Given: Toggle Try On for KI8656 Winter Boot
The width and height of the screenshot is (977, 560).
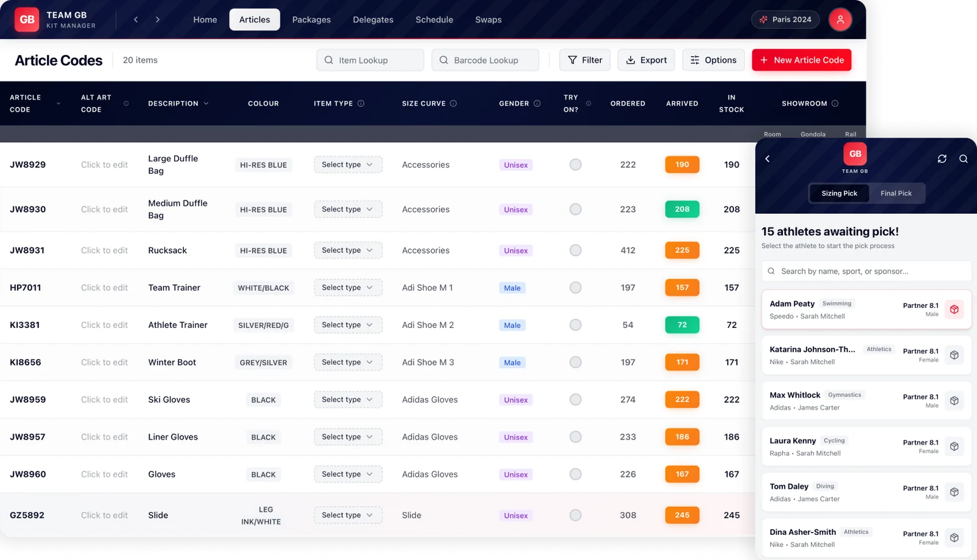Looking at the screenshot, I should point(575,362).
